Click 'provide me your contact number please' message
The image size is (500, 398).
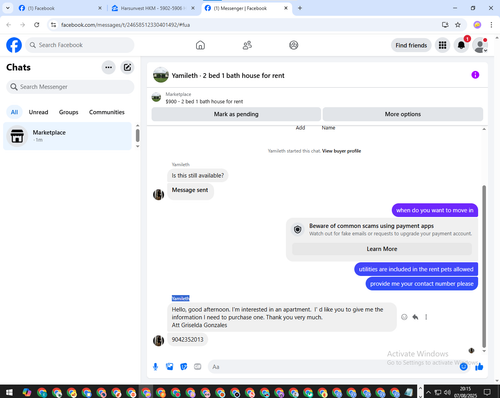pos(422,284)
